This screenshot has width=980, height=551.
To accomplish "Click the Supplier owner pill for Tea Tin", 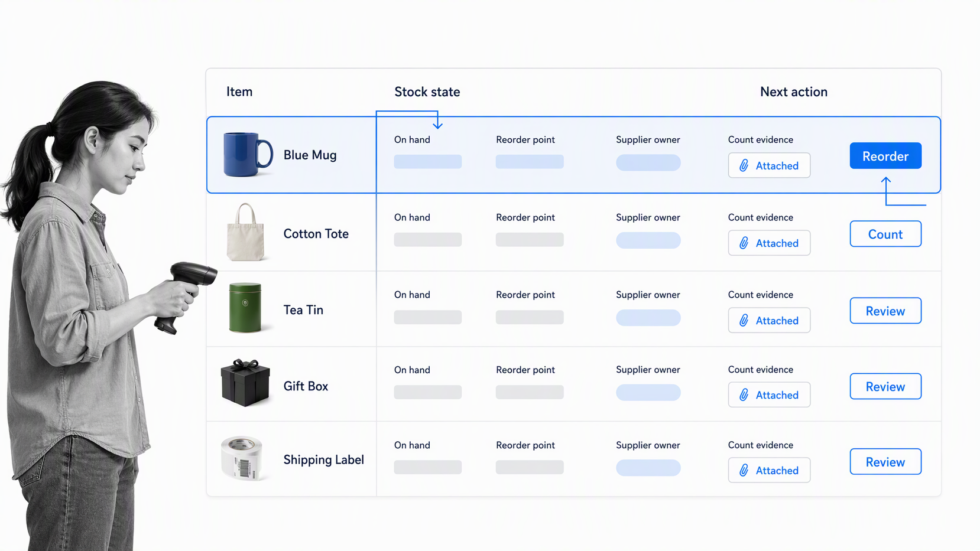I will (648, 318).
